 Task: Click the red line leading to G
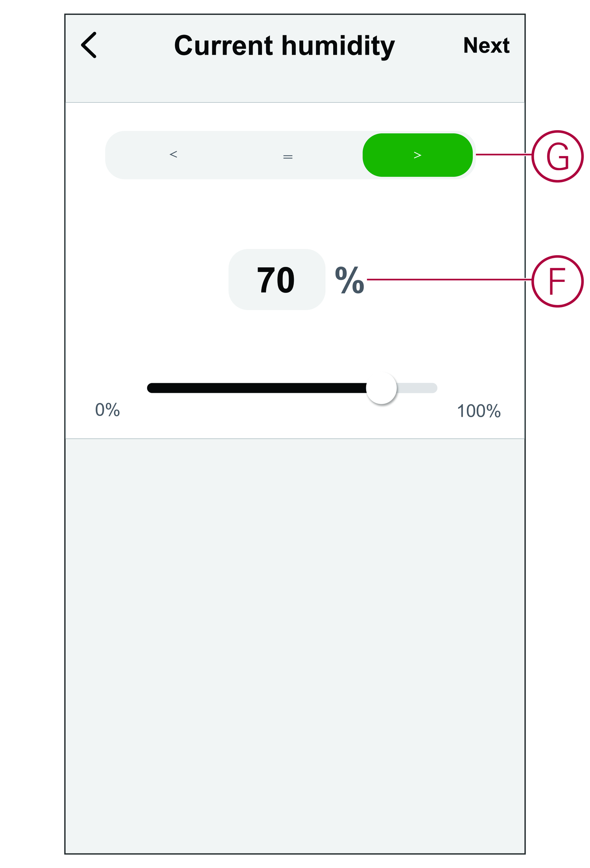click(503, 154)
